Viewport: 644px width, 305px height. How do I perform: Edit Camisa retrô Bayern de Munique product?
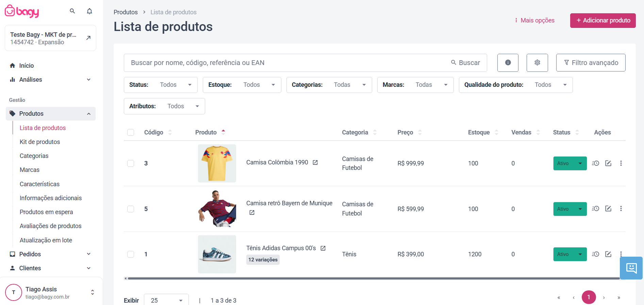[608, 209]
